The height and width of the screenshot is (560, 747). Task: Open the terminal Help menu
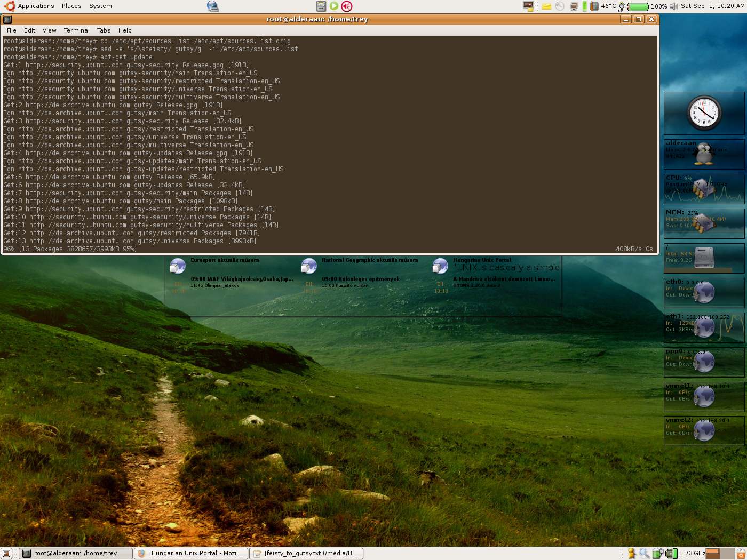tap(125, 30)
